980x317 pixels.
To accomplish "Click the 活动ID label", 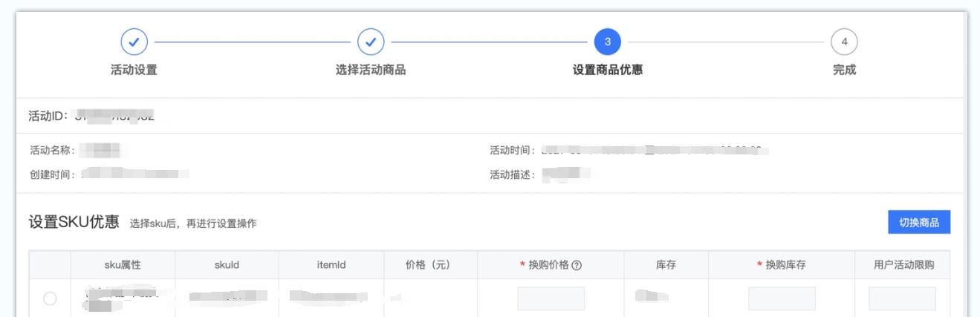I will (x=49, y=116).
